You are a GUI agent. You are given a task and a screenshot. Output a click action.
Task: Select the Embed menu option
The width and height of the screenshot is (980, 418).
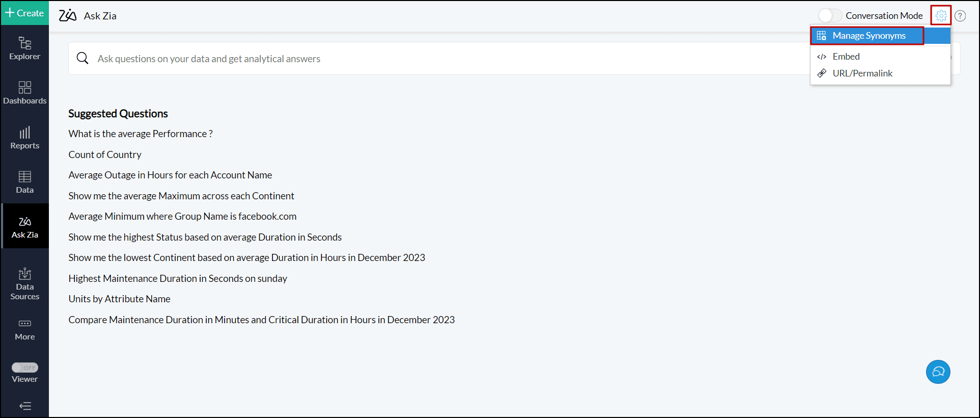tap(846, 57)
